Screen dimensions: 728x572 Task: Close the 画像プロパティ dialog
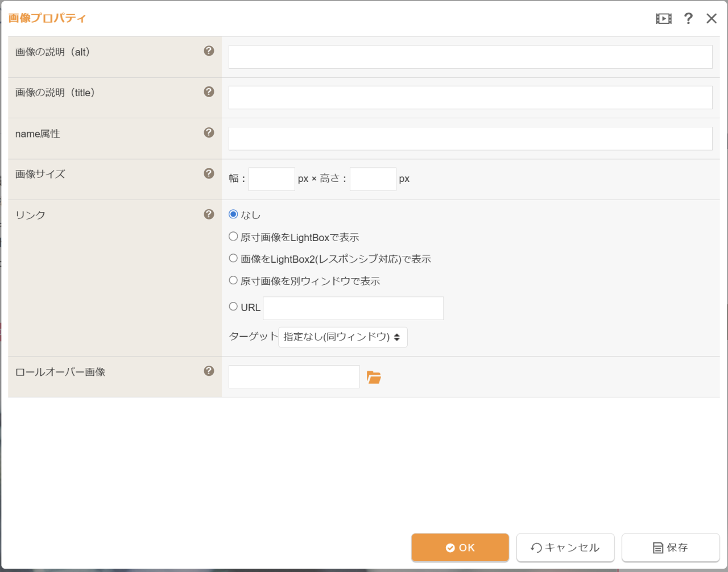pyautogui.click(x=712, y=19)
